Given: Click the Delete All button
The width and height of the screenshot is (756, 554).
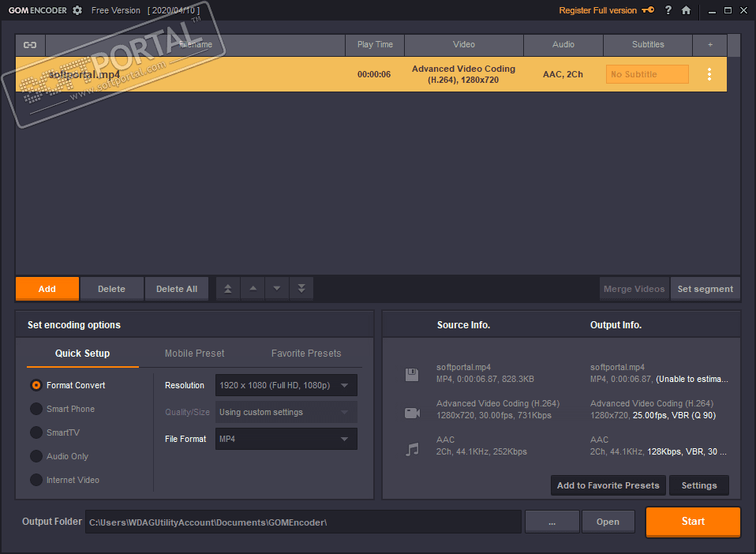Looking at the screenshot, I should (x=177, y=289).
